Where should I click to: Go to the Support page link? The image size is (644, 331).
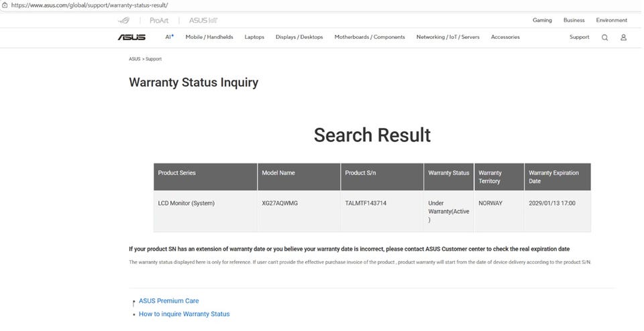pyautogui.click(x=579, y=37)
